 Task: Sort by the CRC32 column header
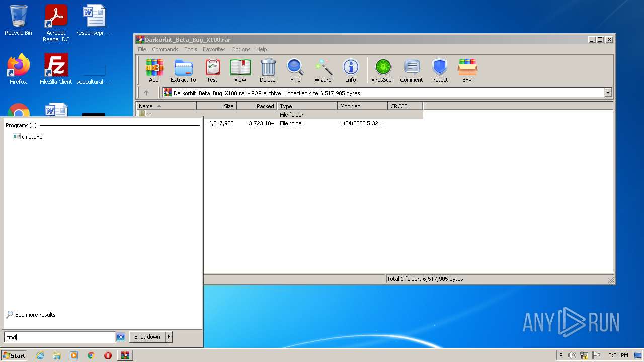(405, 106)
